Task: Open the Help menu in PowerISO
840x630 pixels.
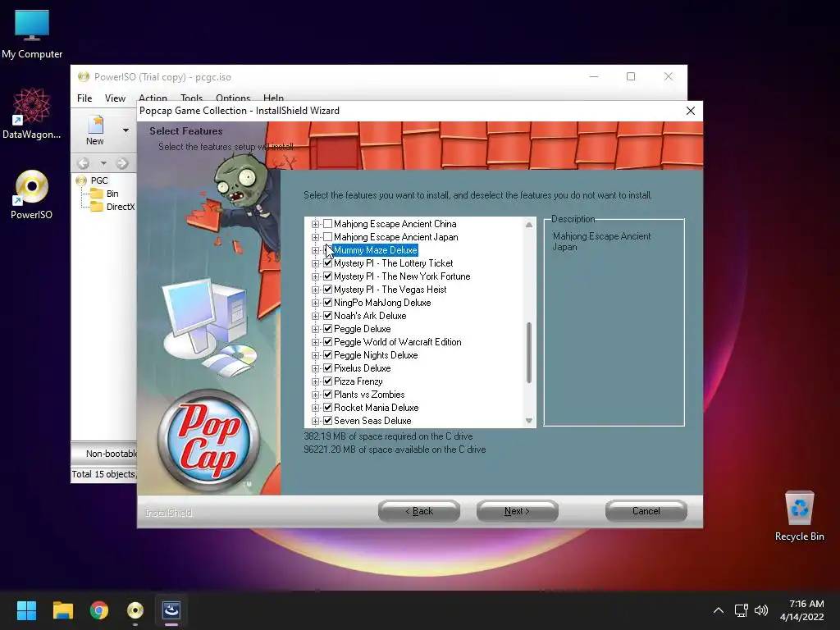Action: (273, 97)
